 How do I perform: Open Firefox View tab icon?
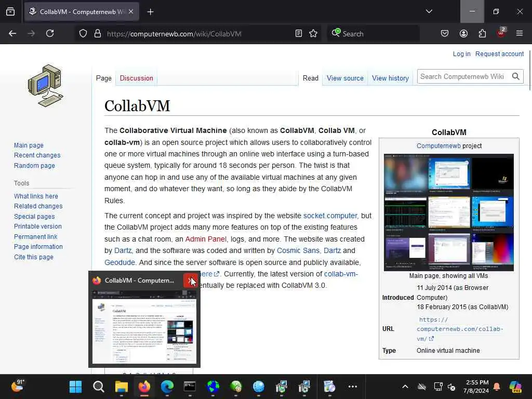[x=10, y=12]
